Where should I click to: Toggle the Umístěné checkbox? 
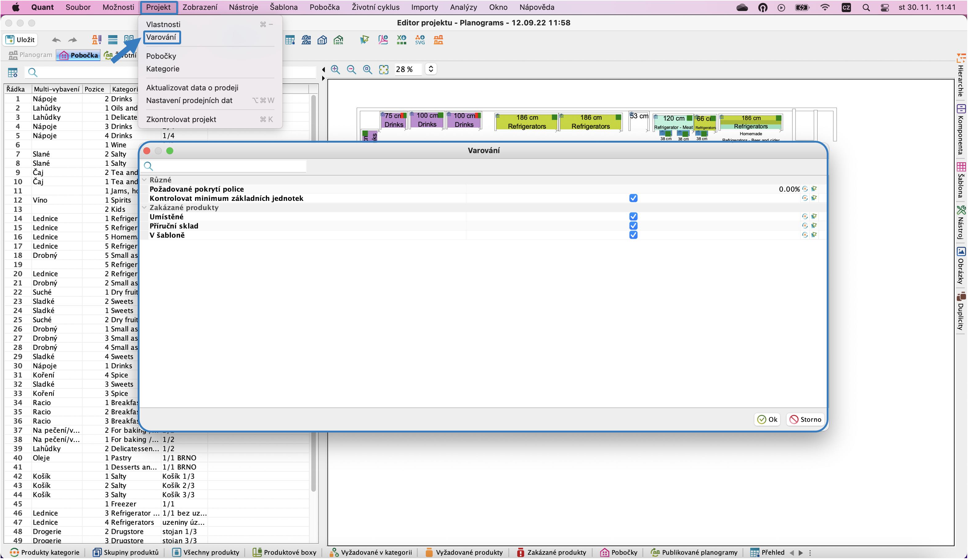click(x=633, y=217)
